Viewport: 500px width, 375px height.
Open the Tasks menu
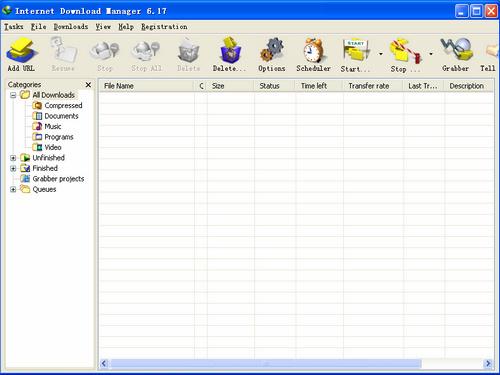14,27
